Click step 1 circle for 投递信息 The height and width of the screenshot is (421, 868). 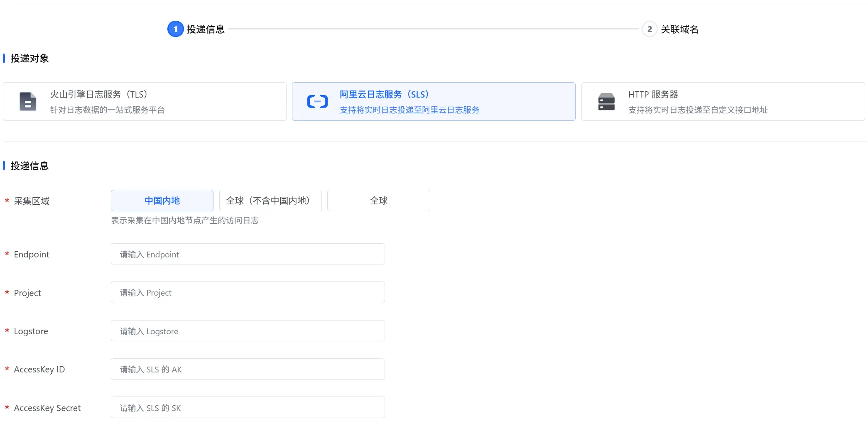175,29
